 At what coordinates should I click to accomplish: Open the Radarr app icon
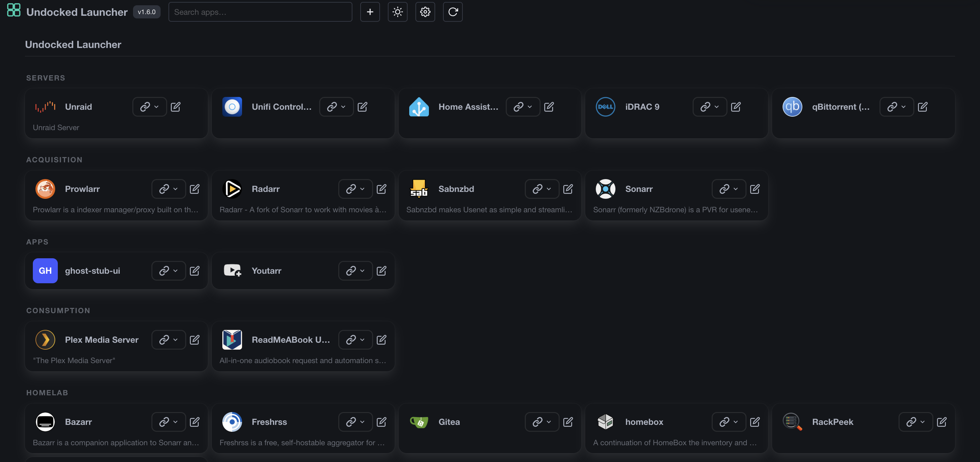[232, 189]
